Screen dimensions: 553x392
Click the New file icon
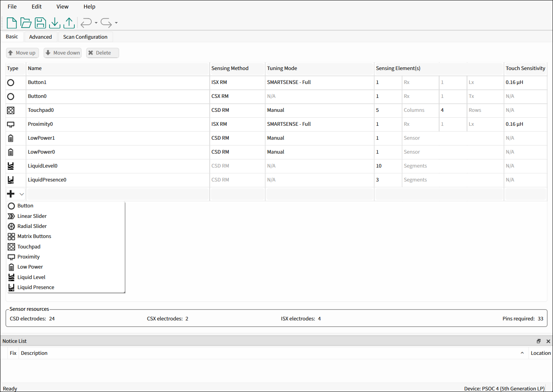point(12,23)
